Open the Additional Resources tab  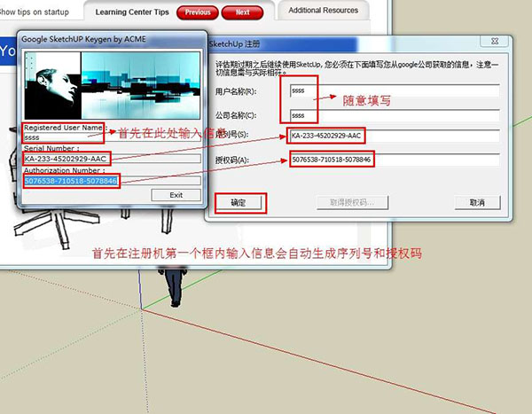coord(324,11)
